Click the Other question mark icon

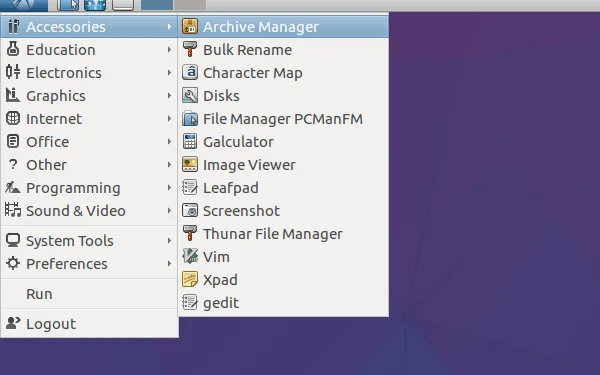(x=13, y=164)
